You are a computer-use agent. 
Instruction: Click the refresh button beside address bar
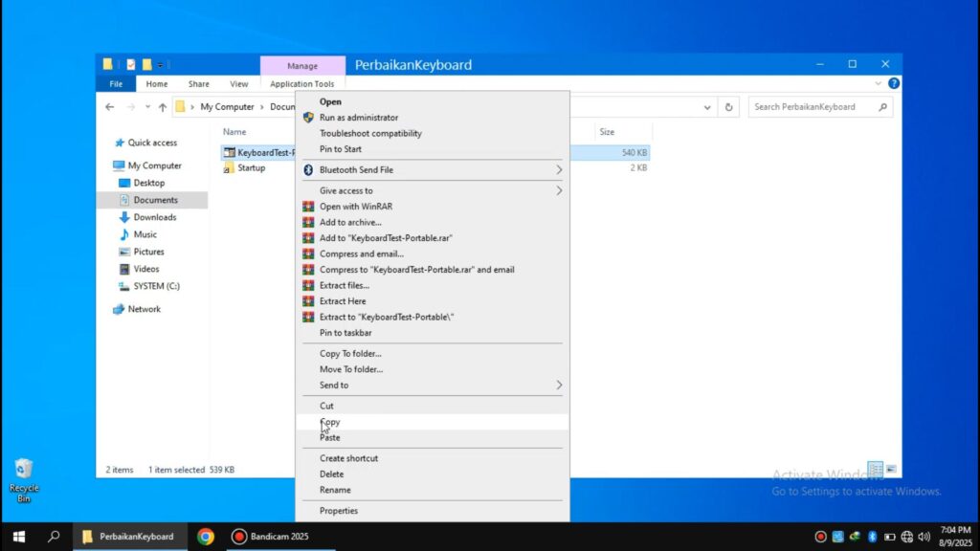(x=729, y=107)
